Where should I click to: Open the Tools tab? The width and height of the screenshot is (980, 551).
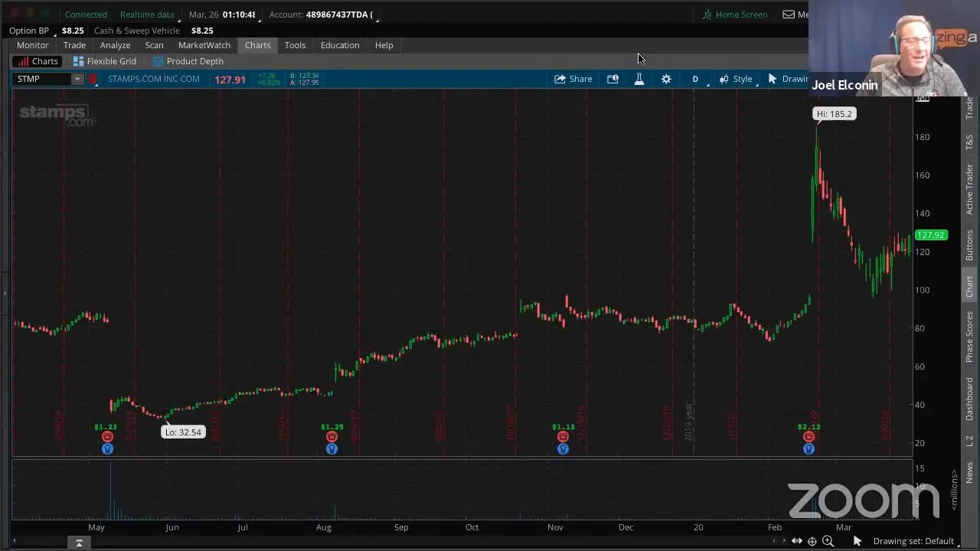(x=295, y=45)
